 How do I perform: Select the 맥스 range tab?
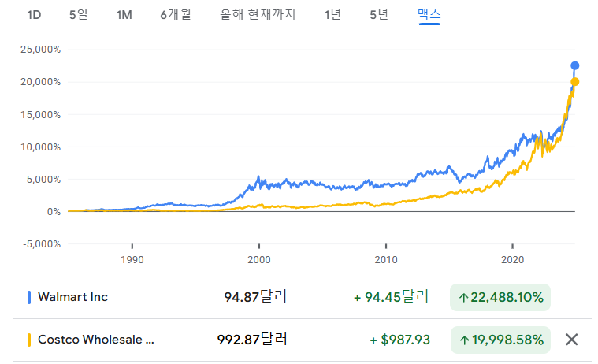tap(429, 16)
